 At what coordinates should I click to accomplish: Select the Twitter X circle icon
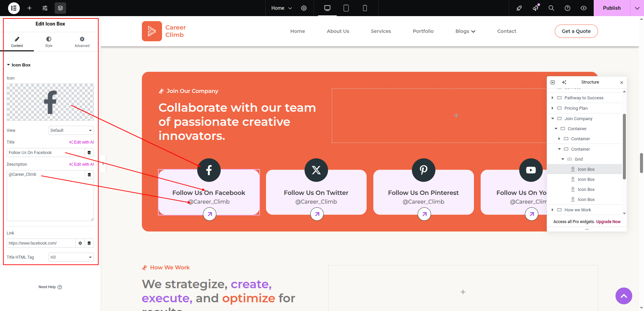tap(316, 170)
